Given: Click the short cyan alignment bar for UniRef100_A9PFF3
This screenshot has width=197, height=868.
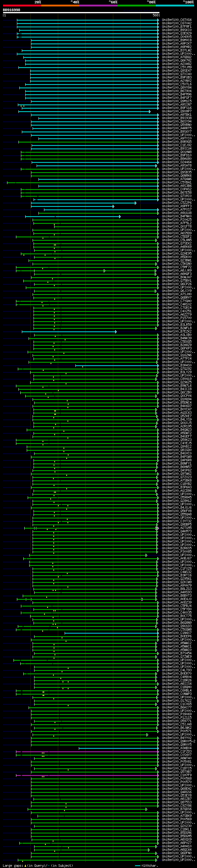Looking at the screenshot, I should [x=73, y=206].
